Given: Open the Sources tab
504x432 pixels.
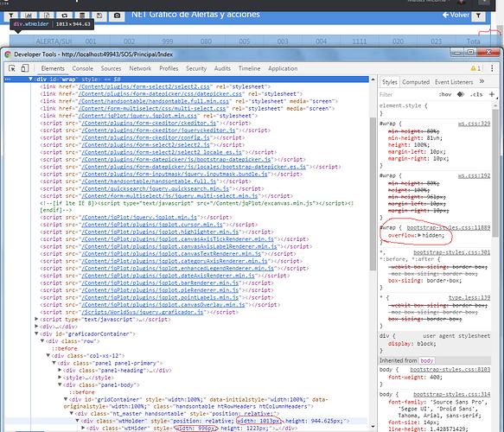Looking at the screenshot, I should (111, 68).
